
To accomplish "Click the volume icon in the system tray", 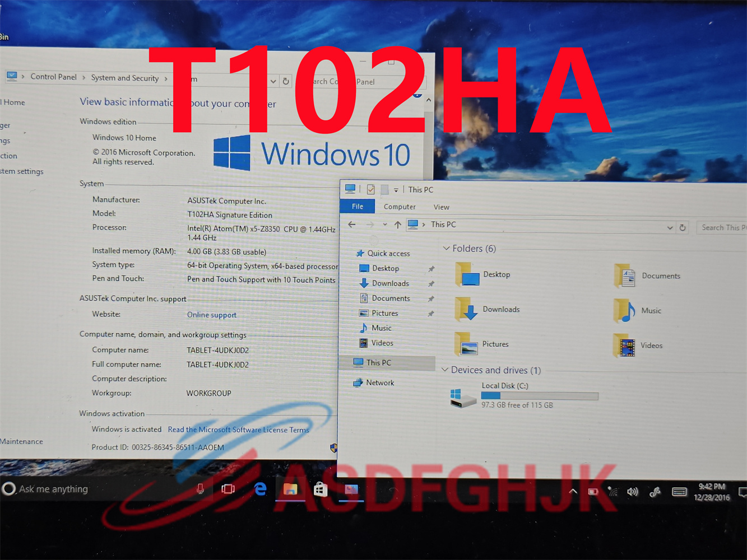I will (x=633, y=492).
